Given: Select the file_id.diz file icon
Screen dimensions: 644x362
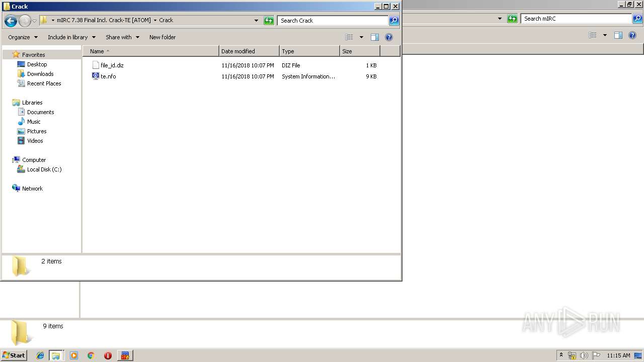Looking at the screenshot, I should tap(96, 65).
